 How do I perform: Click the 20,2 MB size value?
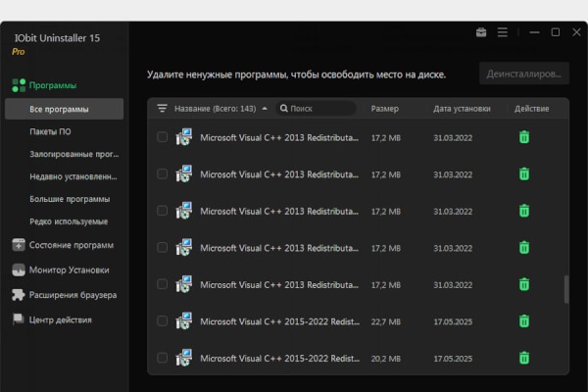click(386, 359)
